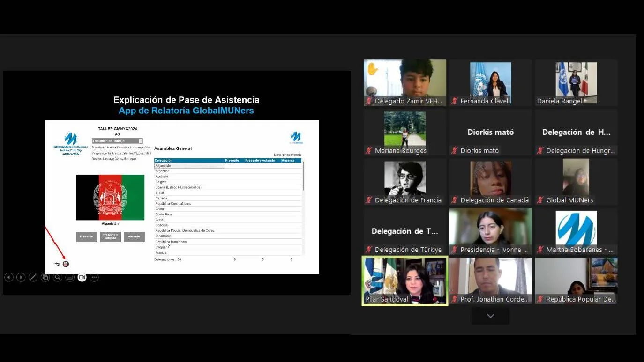Image resolution: width=644 pixels, height=362 pixels.
Task: Open the see all slides view icon
Action: (x=45, y=277)
